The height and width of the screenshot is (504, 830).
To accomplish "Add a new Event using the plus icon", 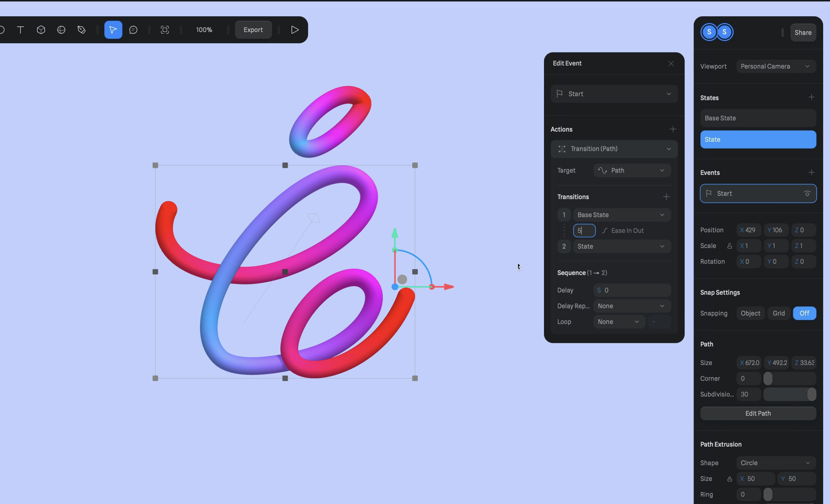I will (811, 172).
